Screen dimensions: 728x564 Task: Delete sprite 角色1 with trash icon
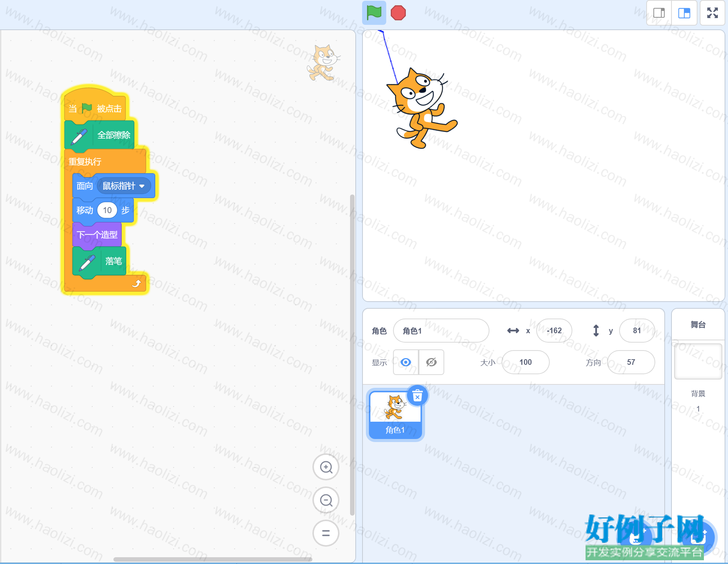click(x=417, y=396)
